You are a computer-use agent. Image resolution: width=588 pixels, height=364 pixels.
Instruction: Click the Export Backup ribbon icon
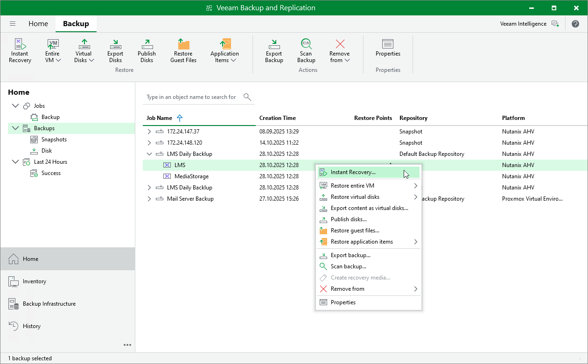click(274, 50)
